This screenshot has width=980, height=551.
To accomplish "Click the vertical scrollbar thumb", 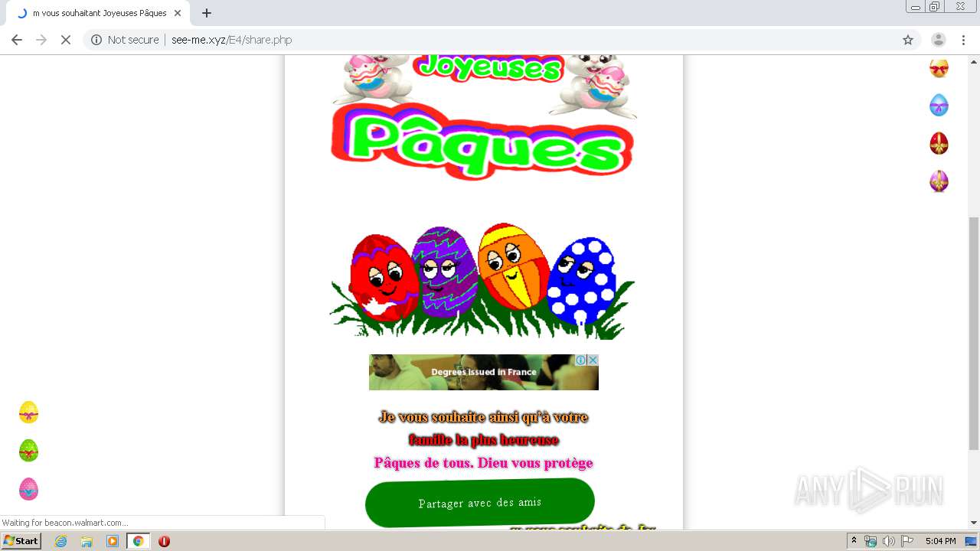I will tap(974, 333).
